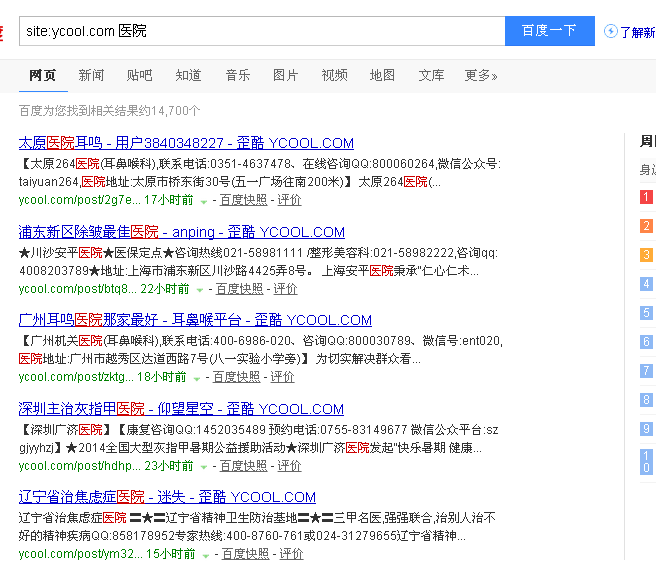Switch to the 贴吧 tab
The width and height of the screenshot is (656, 575).
pyautogui.click(x=140, y=75)
